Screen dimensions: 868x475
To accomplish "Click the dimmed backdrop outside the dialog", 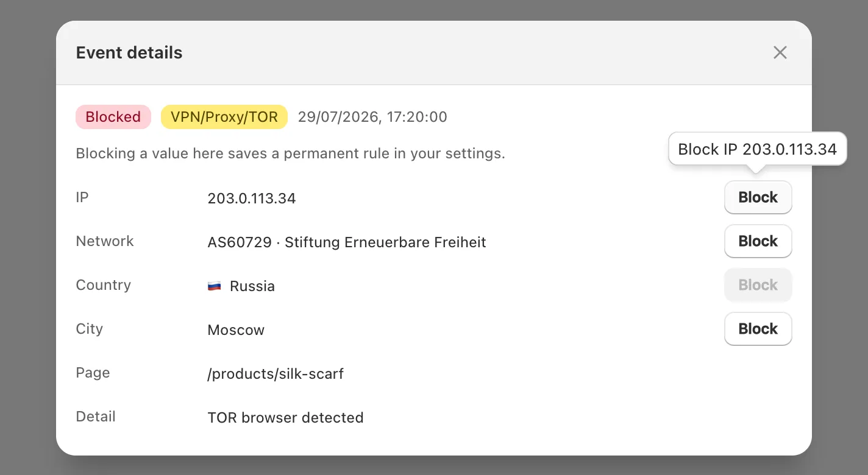I will pos(27,244).
